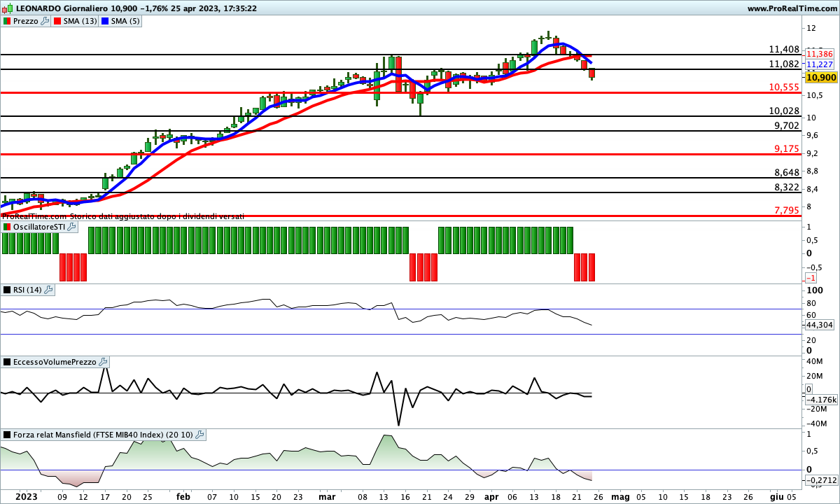The image size is (840, 504).
Task: Click the red 11,386 SMA value tag
Action: coord(820,54)
